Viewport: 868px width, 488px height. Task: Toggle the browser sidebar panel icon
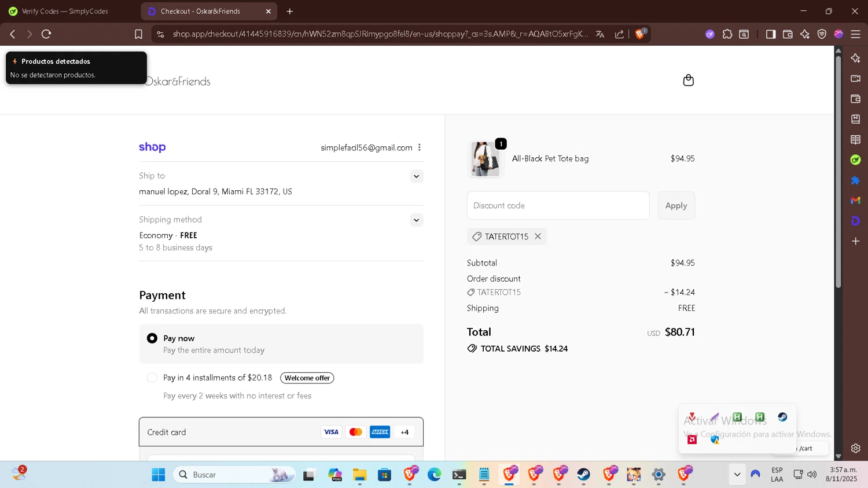point(770,34)
